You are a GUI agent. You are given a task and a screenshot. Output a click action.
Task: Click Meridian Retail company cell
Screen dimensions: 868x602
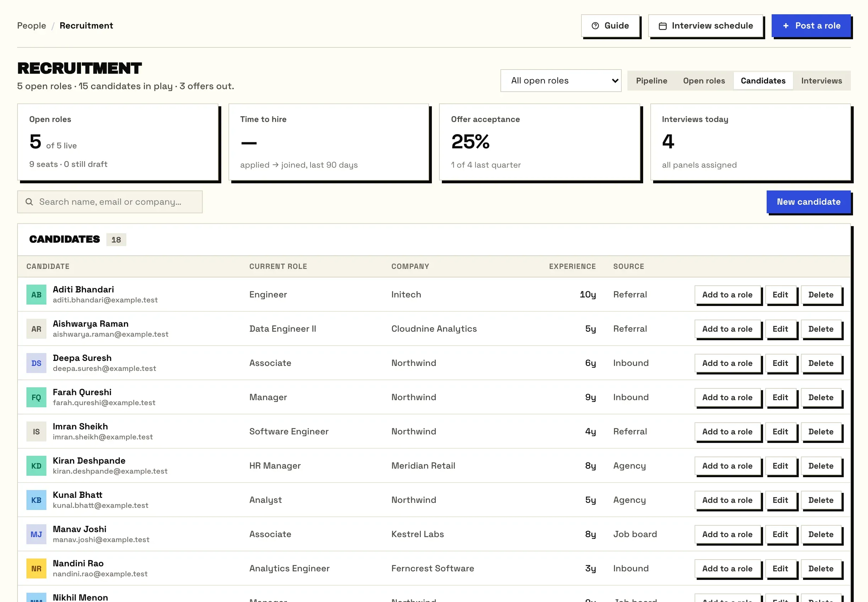tap(423, 466)
